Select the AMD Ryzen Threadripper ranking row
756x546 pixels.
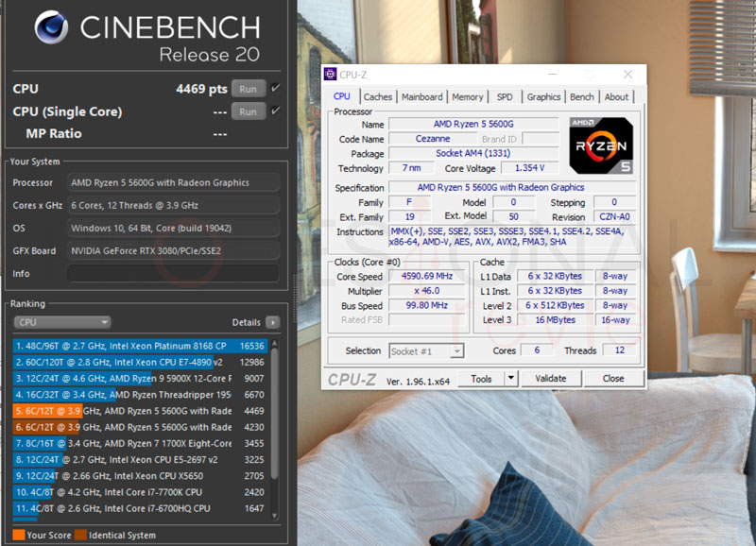140,395
